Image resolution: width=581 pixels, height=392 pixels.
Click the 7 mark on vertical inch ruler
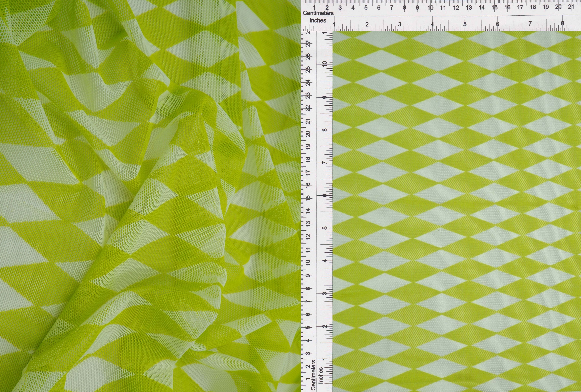coord(325,163)
